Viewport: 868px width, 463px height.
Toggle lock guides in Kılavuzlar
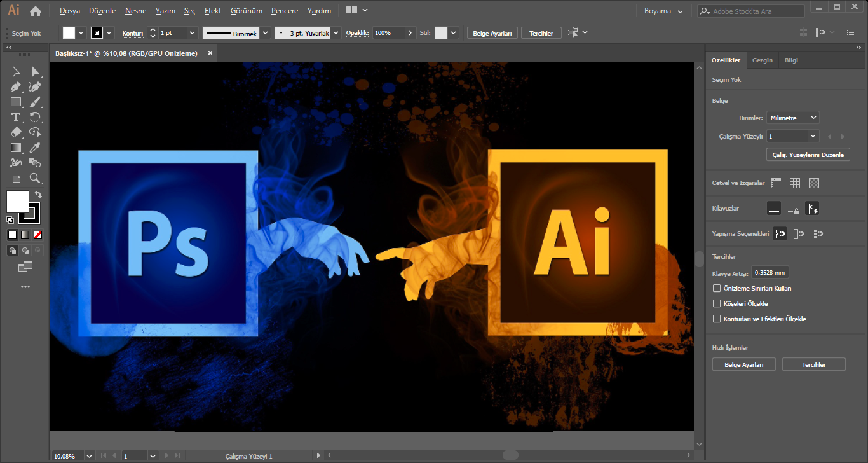point(793,208)
